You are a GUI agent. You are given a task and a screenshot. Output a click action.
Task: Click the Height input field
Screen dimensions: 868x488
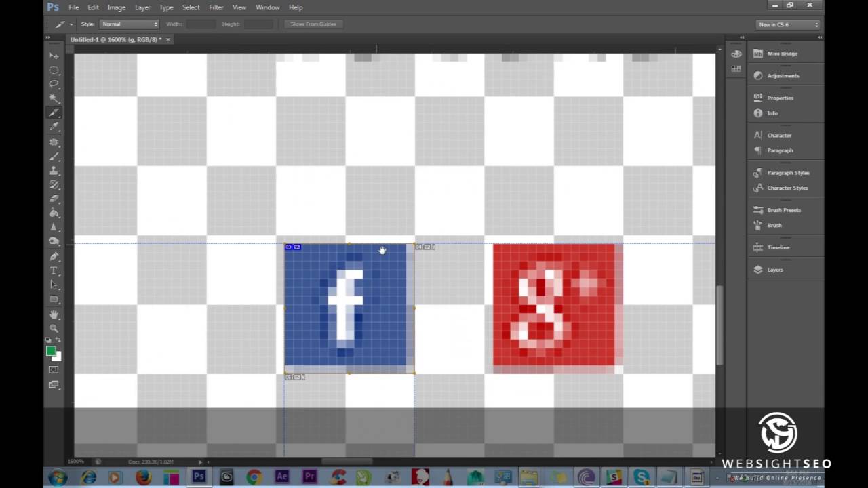[x=258, y=24]
